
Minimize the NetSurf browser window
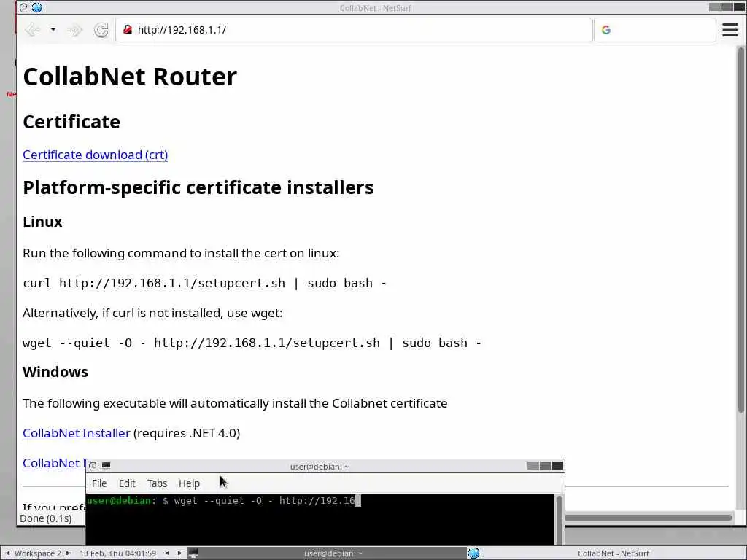coord(715,7)
